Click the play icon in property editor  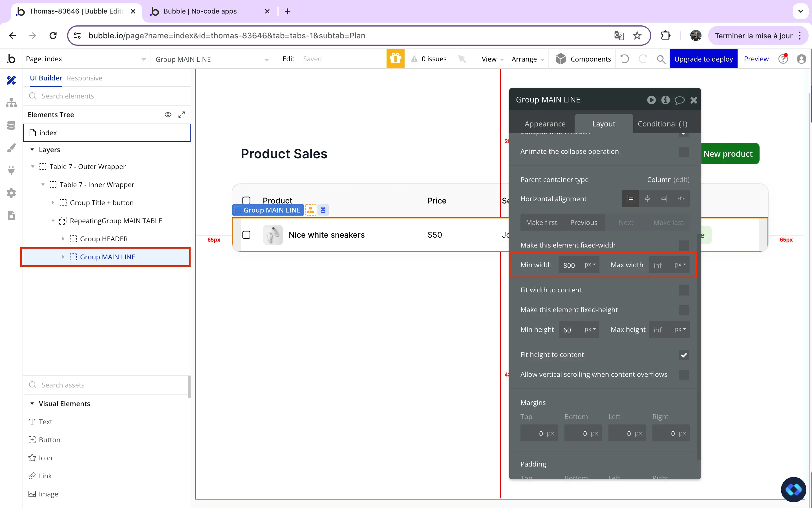[651, 100]
